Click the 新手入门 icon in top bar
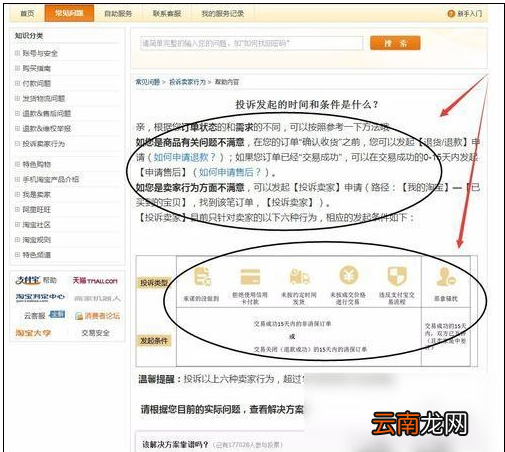Viewport: 505px width, 452px height. click(x=451, y=14)
